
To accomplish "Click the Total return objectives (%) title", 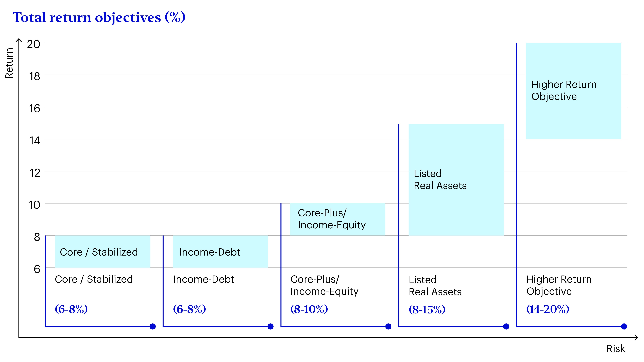I will (x=99, y=17).
